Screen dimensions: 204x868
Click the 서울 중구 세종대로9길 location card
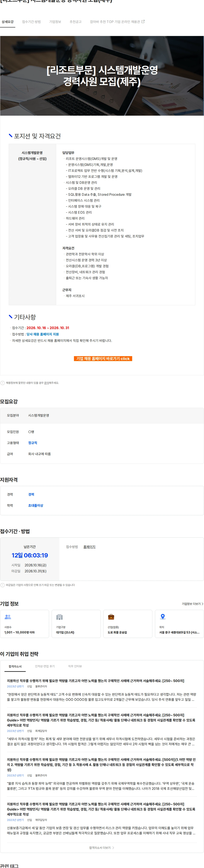pos(180,624)
